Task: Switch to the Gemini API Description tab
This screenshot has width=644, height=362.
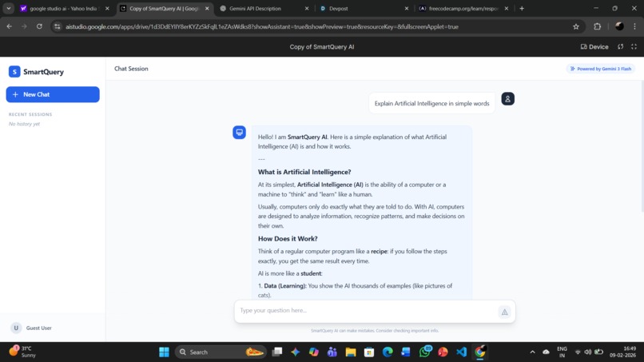Action: coord(263,9)
